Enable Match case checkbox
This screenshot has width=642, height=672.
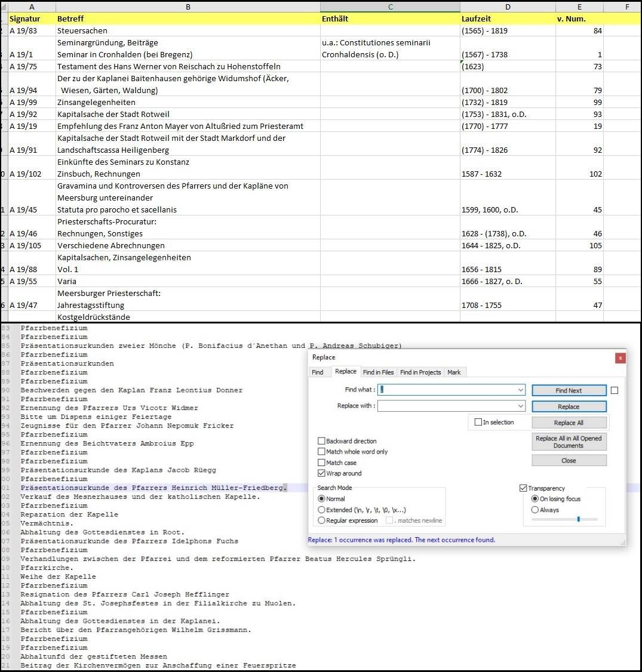(x=321, y=463)
